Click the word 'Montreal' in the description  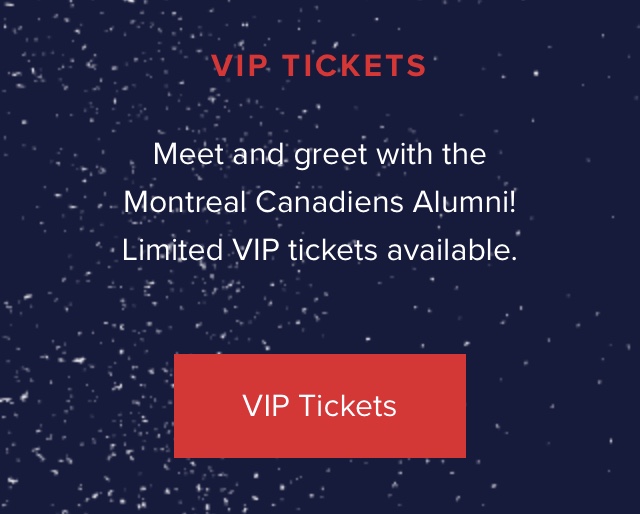click(x=185, y=202)
